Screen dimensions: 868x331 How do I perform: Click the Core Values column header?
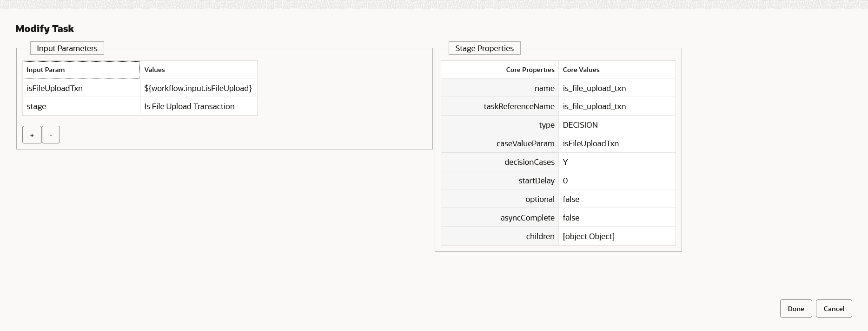click(616, 70)
